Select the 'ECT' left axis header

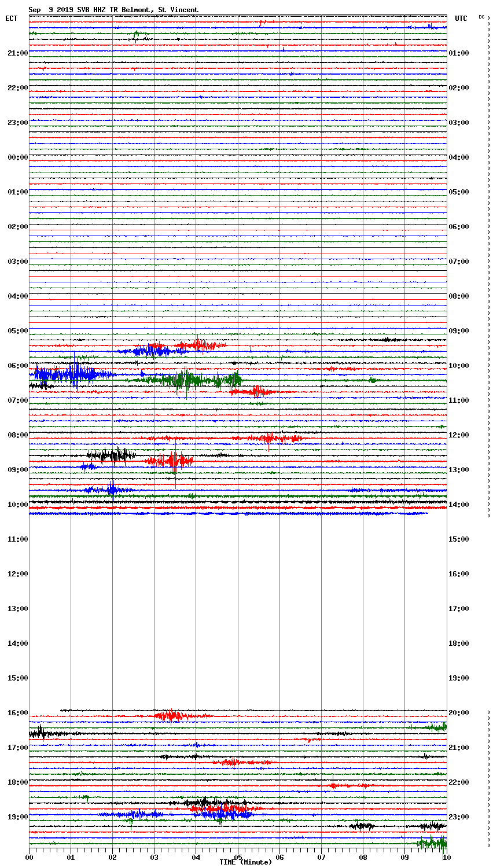pos(12,19)
